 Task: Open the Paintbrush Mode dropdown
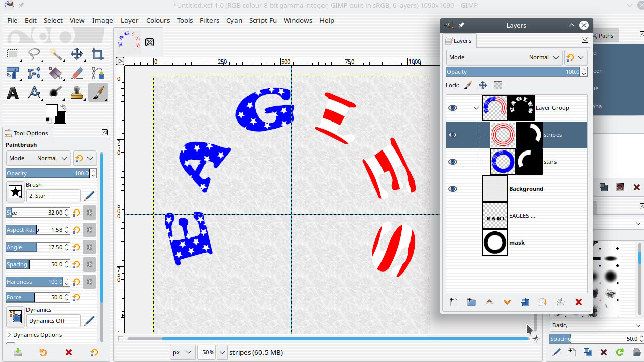coord(38,158)
